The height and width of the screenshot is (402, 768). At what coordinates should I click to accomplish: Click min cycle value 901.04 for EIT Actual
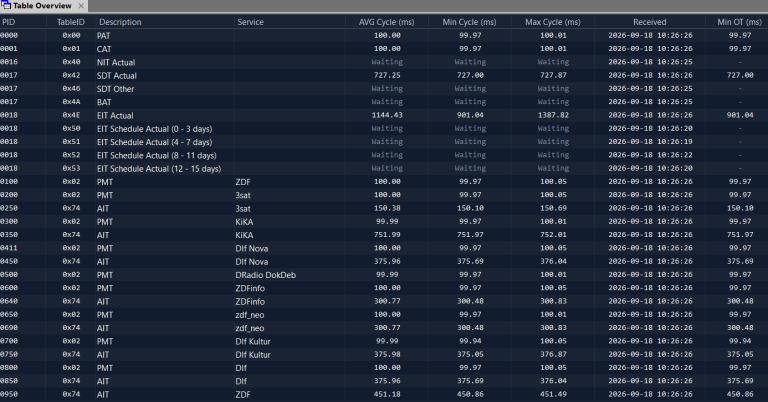click(x=470, y=115)
